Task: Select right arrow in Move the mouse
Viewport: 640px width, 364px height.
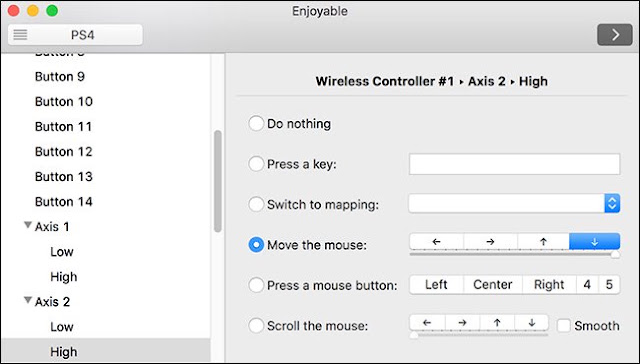Action: pyautogui.click(x=491, y=242)
